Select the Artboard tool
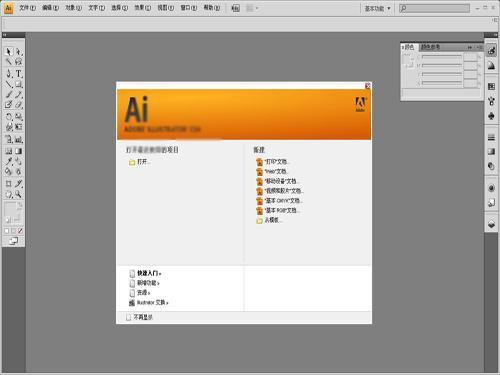Screen dimensions: 500x375 (x=9, y=183)
